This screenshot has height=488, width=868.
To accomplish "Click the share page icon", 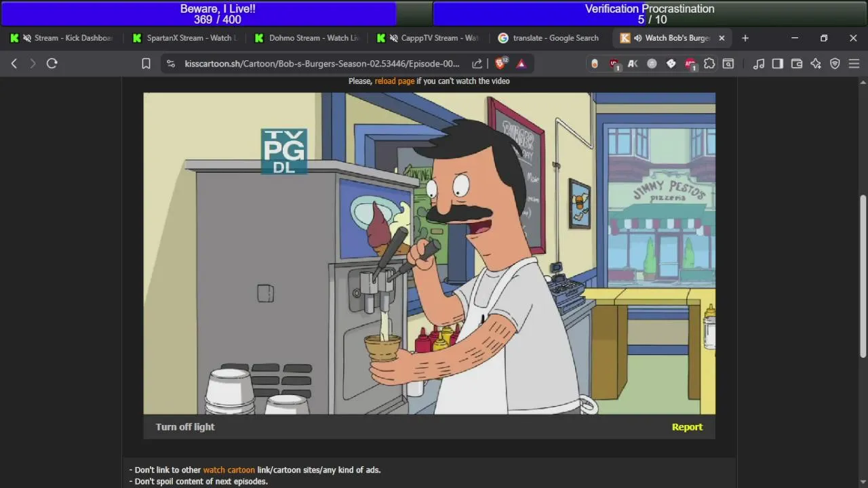I will [x=477, y=64].
